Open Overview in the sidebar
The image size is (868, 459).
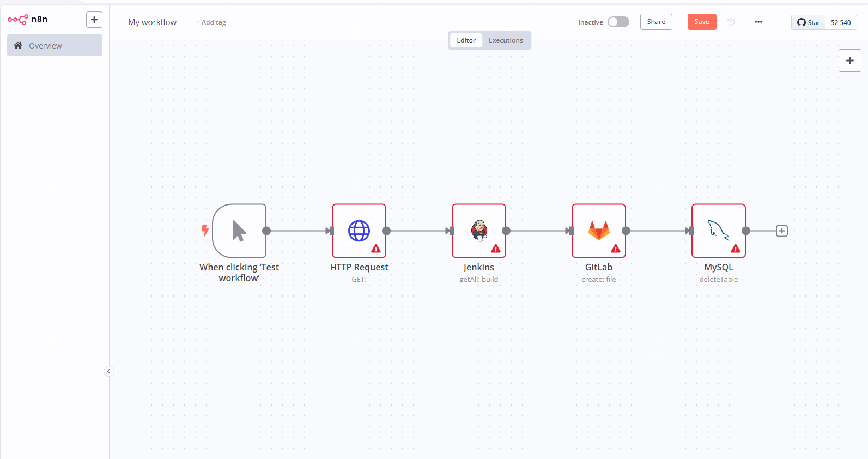coord(54,45)
